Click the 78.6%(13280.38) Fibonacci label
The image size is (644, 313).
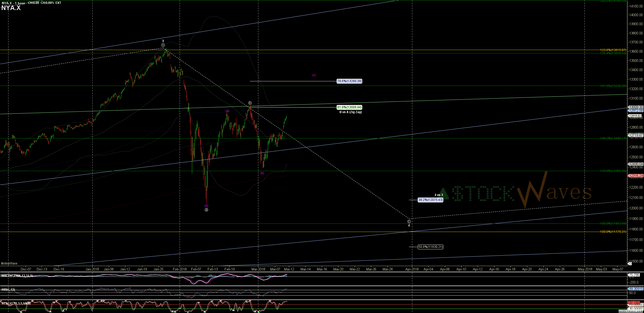(x=349, y=81)
